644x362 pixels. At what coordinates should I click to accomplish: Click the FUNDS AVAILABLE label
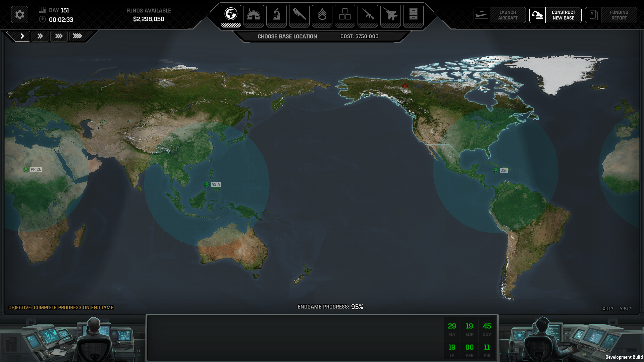pyautogui.click(x=149, y=11)
